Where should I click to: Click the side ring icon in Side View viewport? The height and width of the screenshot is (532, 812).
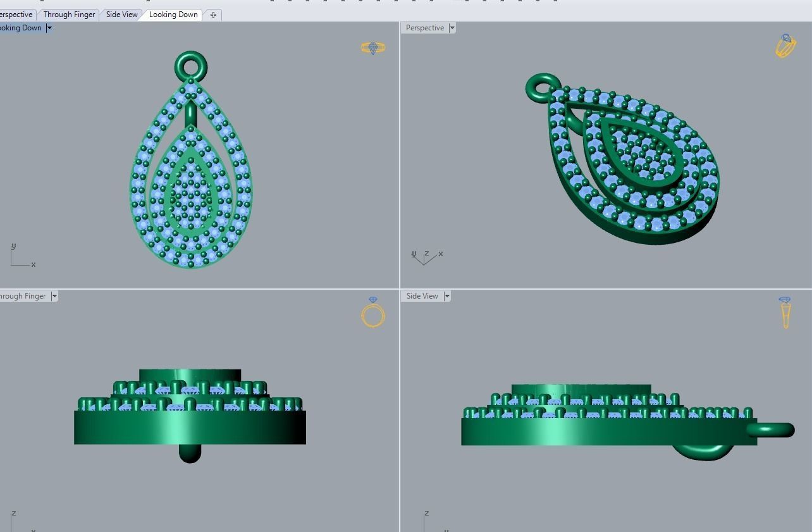click(x=785, y=312)
